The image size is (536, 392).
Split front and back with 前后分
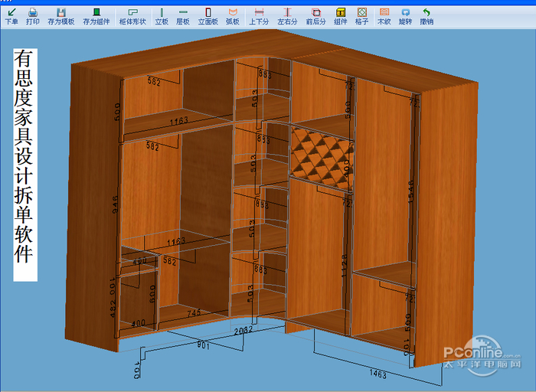[315, 16]
